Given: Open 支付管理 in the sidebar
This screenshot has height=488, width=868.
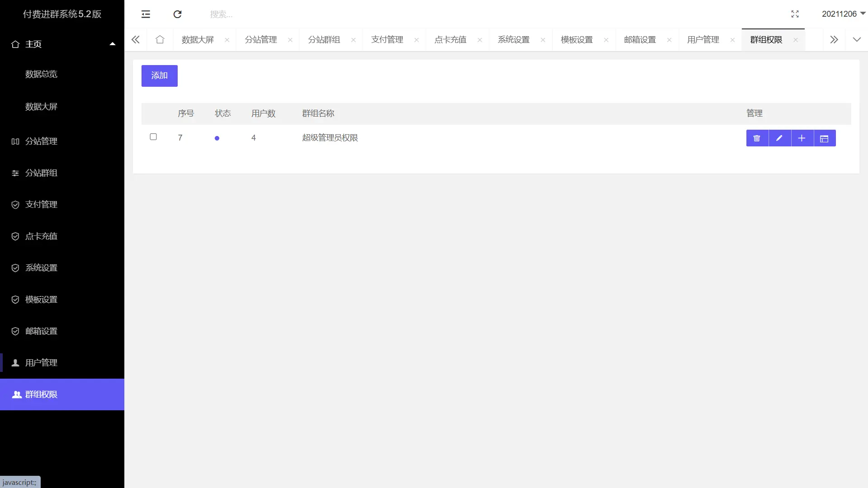Looking at the screenshot, I should click(41, 205).
